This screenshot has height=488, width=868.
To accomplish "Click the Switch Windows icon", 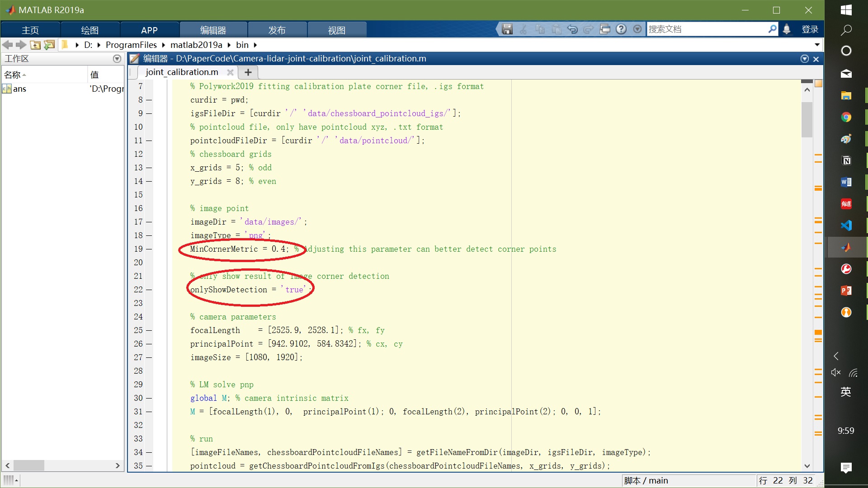I will click(x=605, y=29).
